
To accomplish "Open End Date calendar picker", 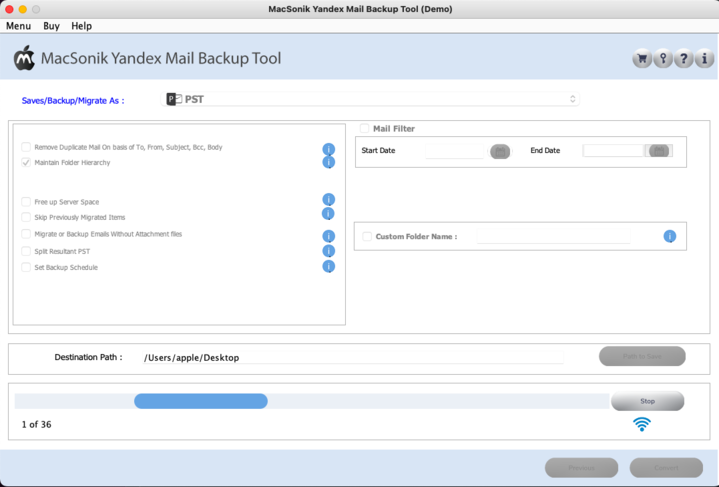I will (x=659, y=150).
